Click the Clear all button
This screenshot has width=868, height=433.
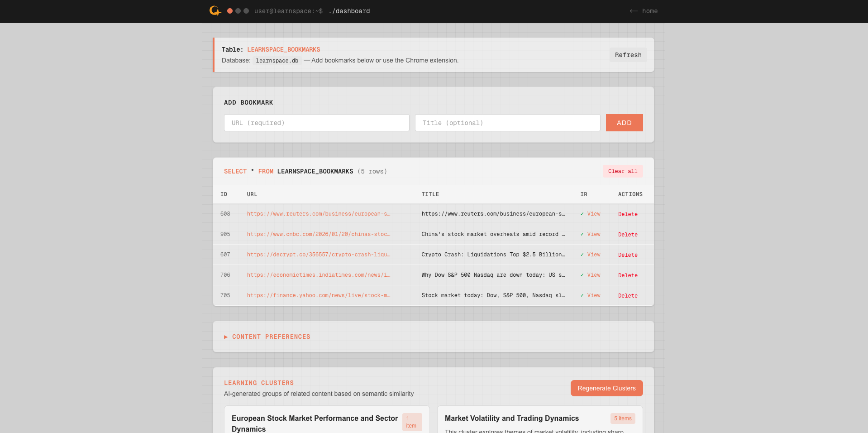pyautogui.click(x=623, y=171)
